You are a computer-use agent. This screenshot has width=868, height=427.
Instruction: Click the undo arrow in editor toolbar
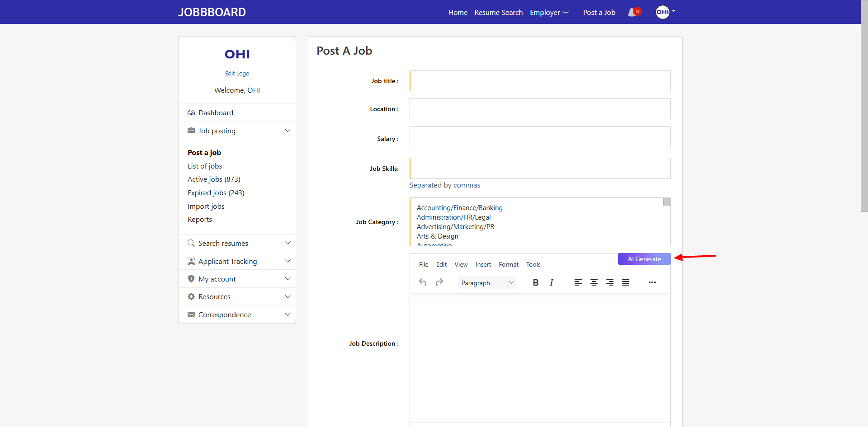pos(423,282)
